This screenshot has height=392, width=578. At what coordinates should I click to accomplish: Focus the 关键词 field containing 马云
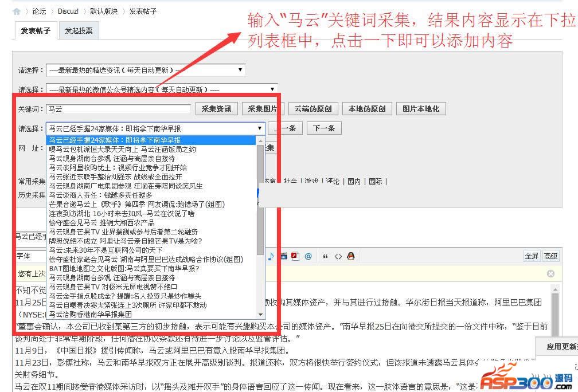click(118, 109)
